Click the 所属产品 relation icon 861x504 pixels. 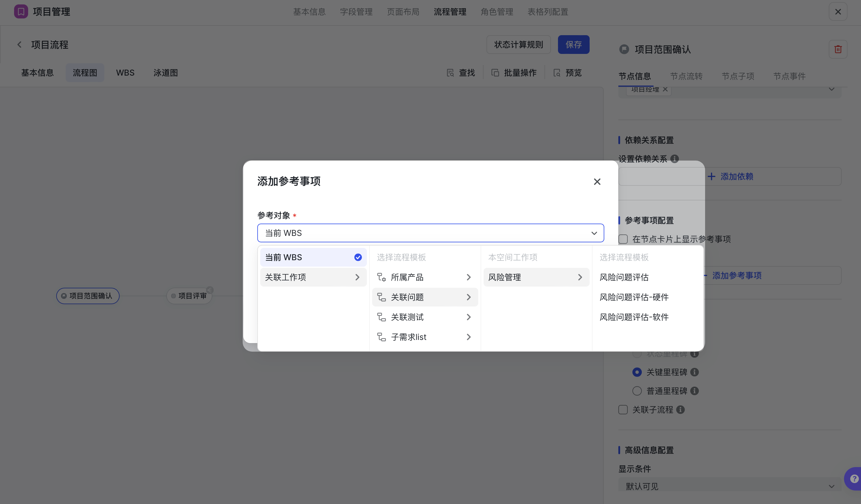point(381,277)
